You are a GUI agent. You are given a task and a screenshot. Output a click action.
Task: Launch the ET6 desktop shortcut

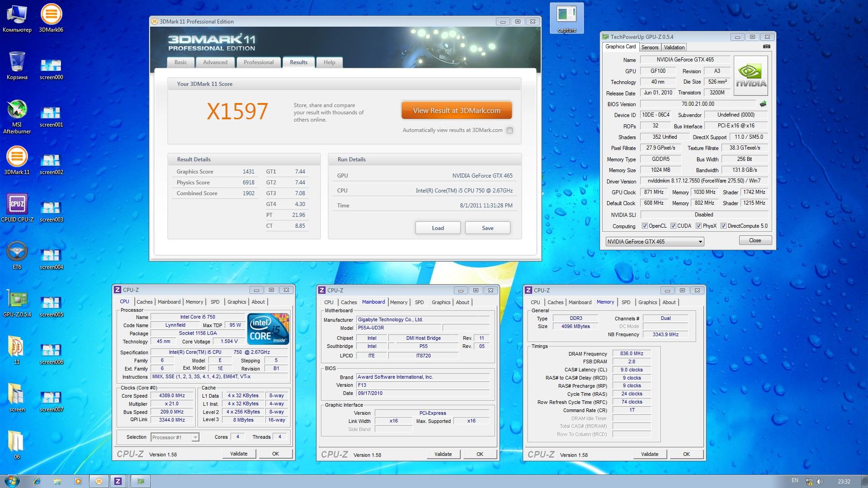click(17, 255)
